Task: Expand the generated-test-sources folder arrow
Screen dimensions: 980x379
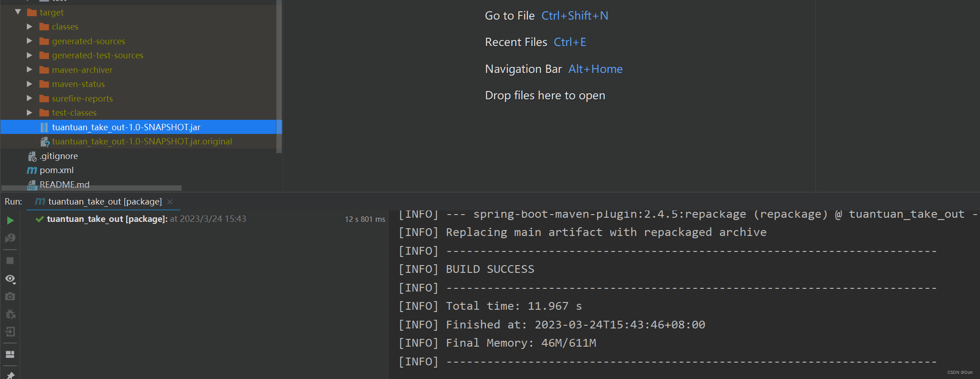Action: (x=30, y=55)
